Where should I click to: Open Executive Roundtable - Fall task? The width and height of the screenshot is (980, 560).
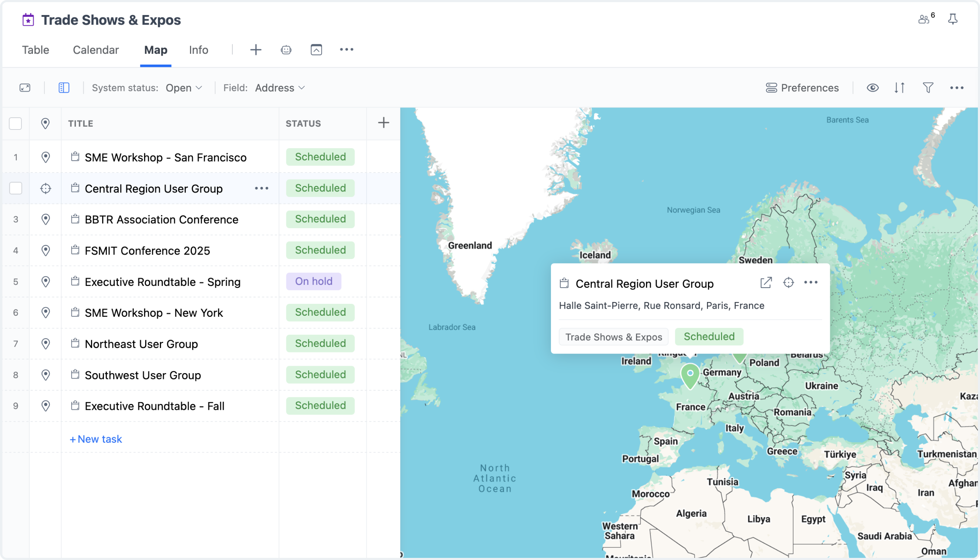pyautogui.click(x=154, y=406)
